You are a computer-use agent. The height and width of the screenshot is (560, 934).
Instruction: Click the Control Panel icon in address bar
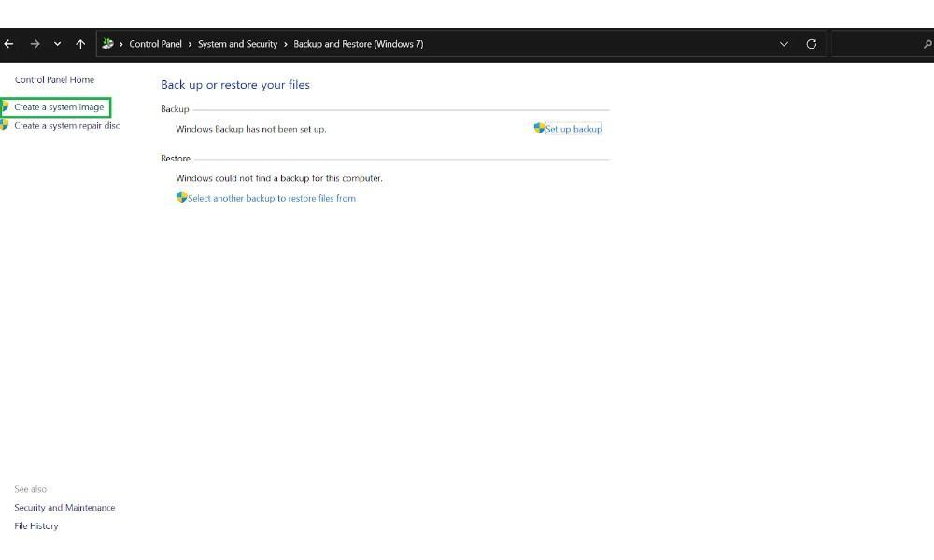[x=107, y=44]
